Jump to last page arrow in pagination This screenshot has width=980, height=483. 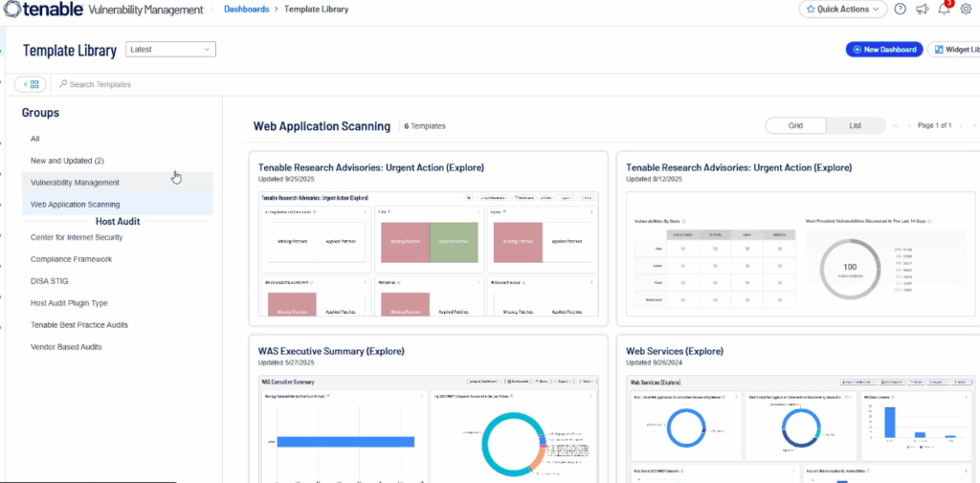(974, 125)
